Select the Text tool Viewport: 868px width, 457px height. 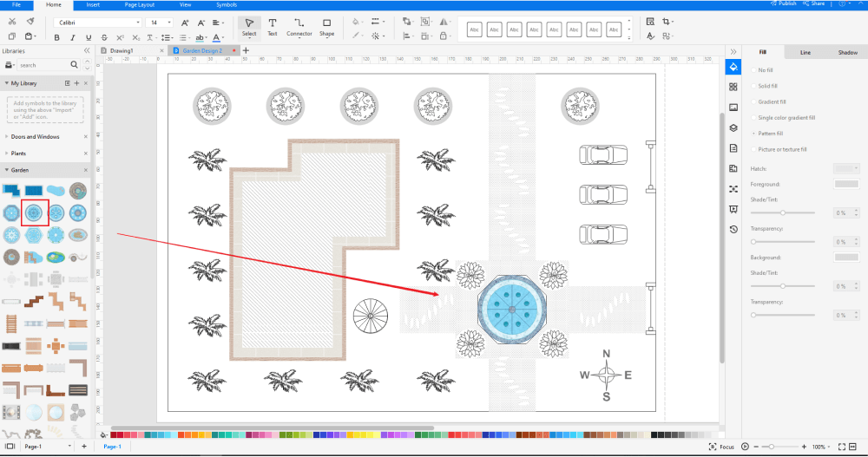[273, 27]
